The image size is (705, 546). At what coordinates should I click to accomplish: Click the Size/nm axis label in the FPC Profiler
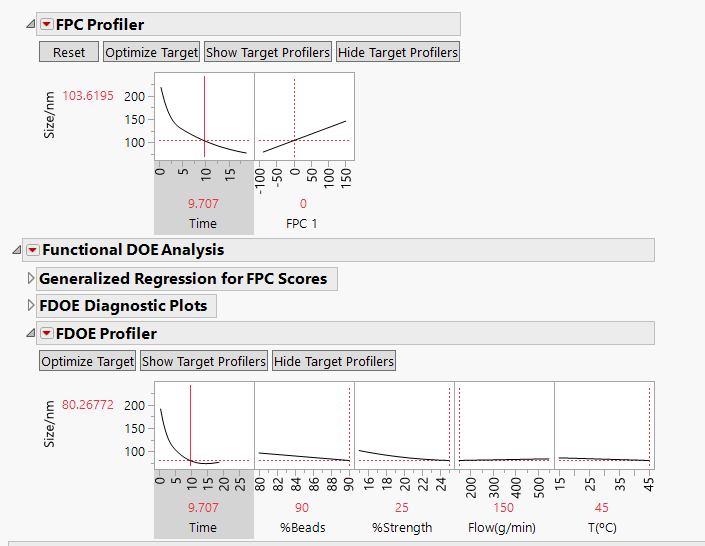[49, 115]
